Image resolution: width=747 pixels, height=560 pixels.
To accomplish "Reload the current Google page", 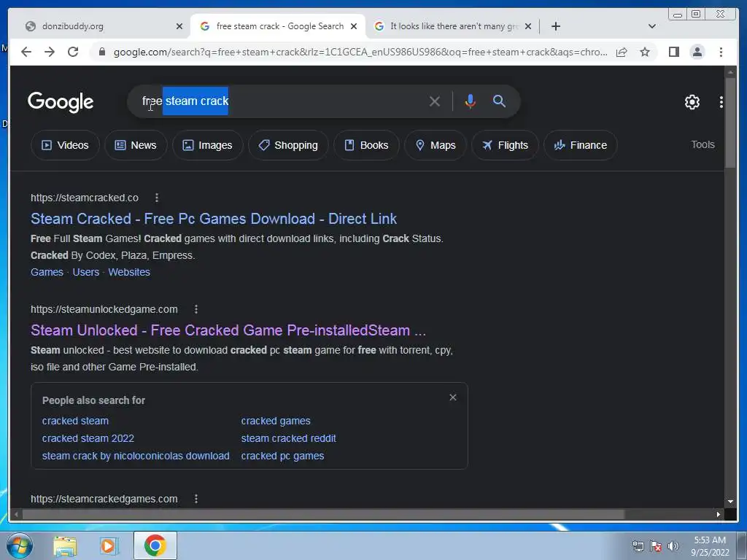I will [x=73, y=52].
